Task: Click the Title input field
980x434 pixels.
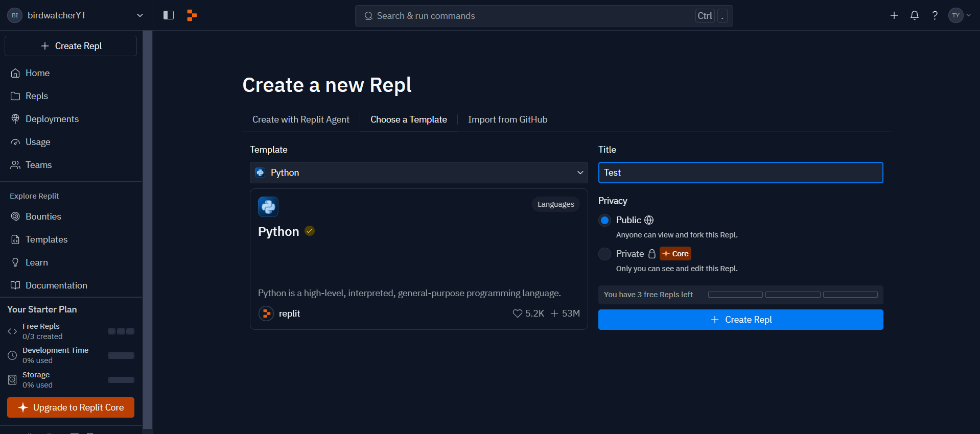Action: [x=740, y=173]
